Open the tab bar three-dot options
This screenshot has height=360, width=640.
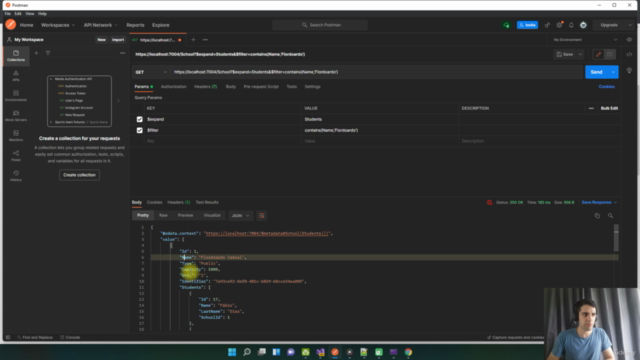click(x=205, y=40)
